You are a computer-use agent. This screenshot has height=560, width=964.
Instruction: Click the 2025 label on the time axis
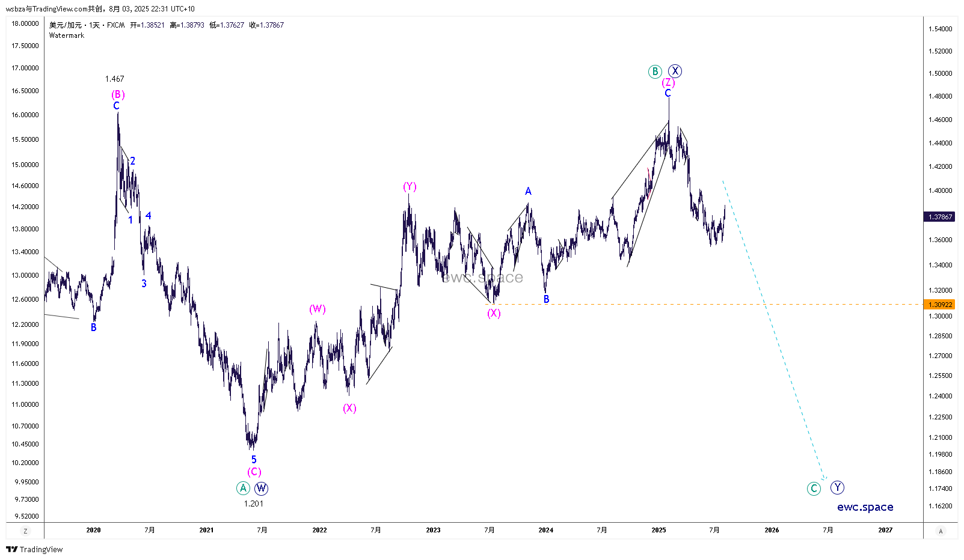pyautogui.click(x=659, y=530)
